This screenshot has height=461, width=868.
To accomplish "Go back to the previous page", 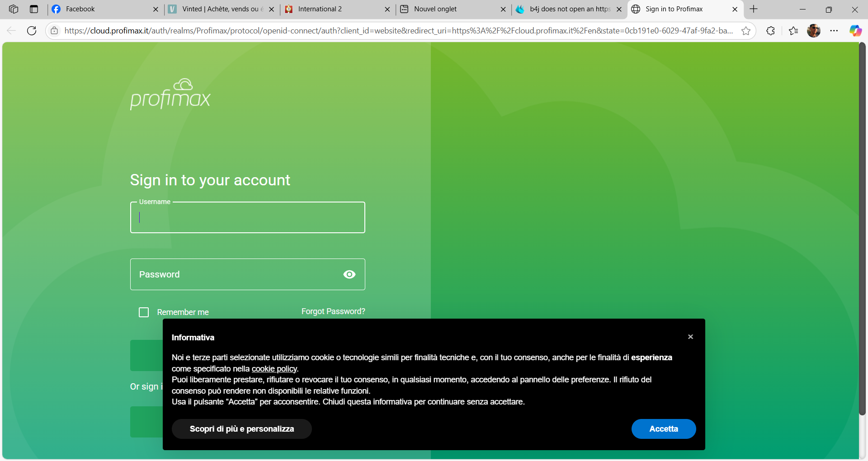I will [x=11, y=31].
